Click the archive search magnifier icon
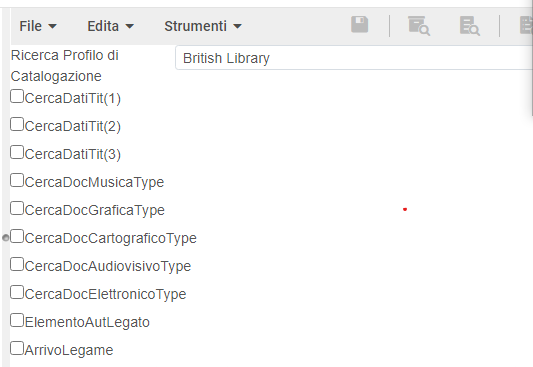Image resolution: width=533 pixels, height=367 pixels. click(x=419, y=26)
